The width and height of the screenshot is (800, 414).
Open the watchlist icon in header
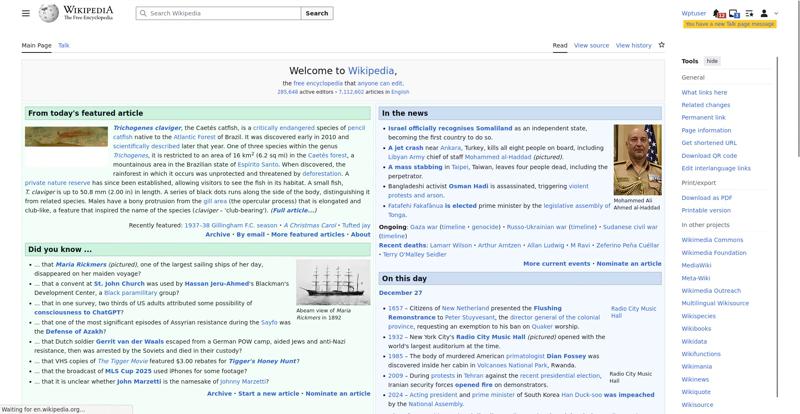point(749,14)
